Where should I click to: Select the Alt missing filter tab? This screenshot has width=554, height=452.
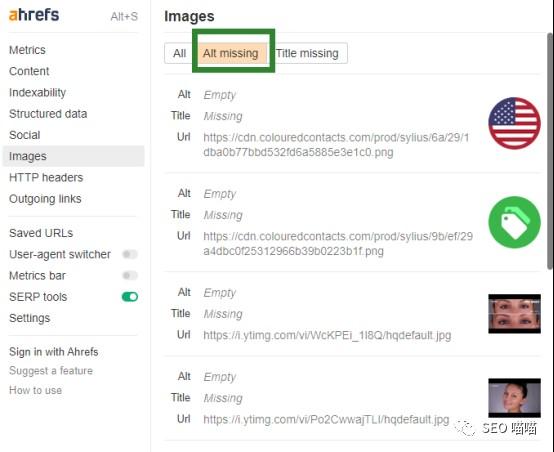pos(231,53)
